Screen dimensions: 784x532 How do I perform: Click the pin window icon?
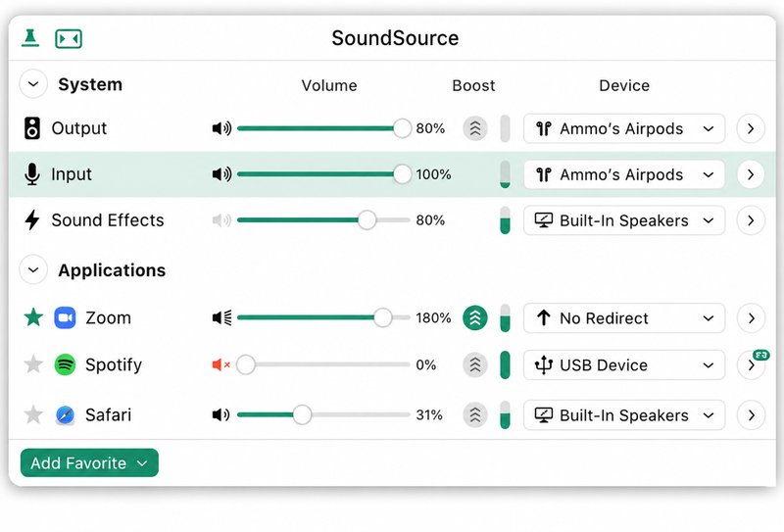[30, 38]
